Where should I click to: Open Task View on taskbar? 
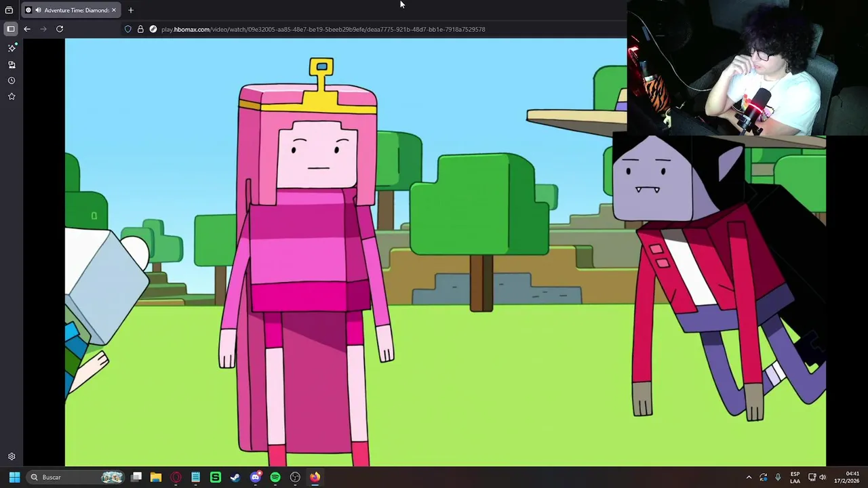(x=136, y=477)
